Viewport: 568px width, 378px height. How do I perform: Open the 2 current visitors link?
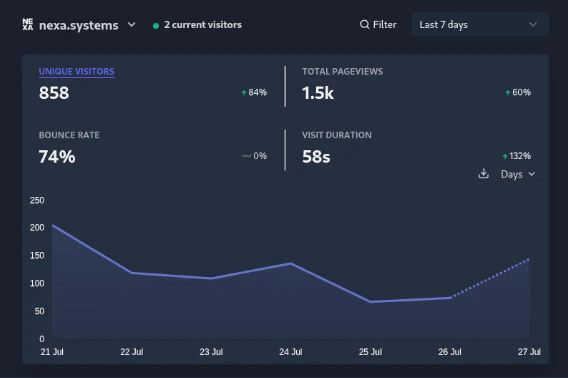pos(202,25)
